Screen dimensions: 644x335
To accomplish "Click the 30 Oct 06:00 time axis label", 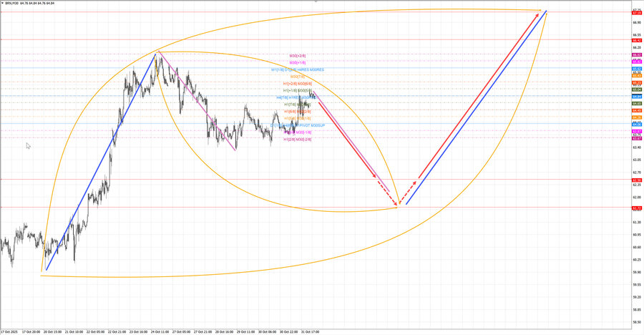I will 267,331.
